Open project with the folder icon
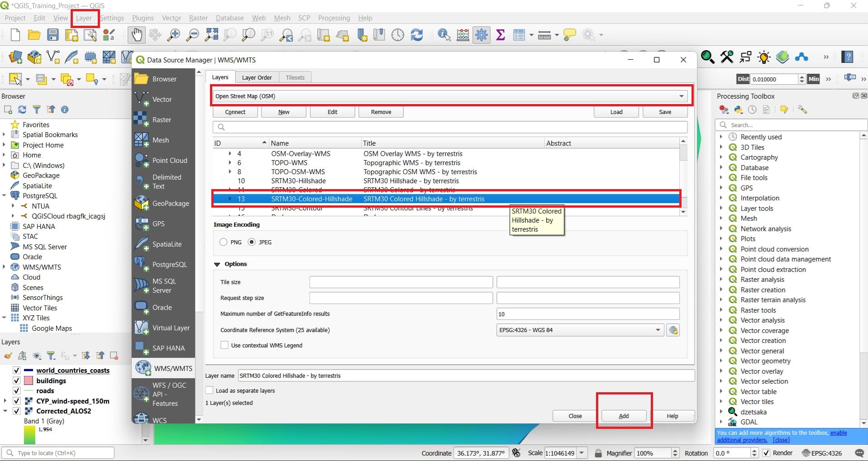This screenshot has height=461, width=868. (34, 35)
